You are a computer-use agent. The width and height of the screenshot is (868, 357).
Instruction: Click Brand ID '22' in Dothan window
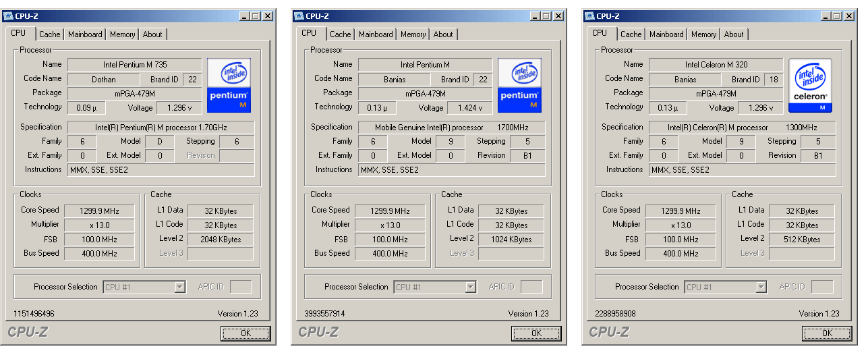192,80
